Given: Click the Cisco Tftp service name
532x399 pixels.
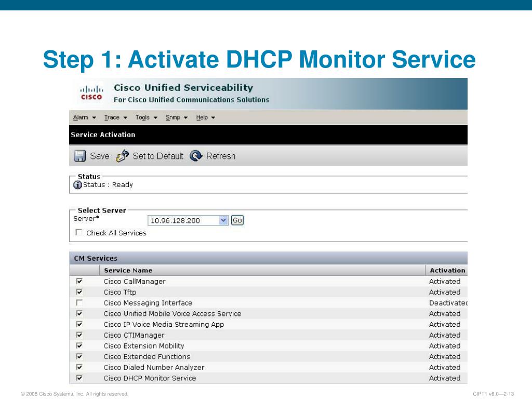Looking at the screenshot, I should click(120, 292).
